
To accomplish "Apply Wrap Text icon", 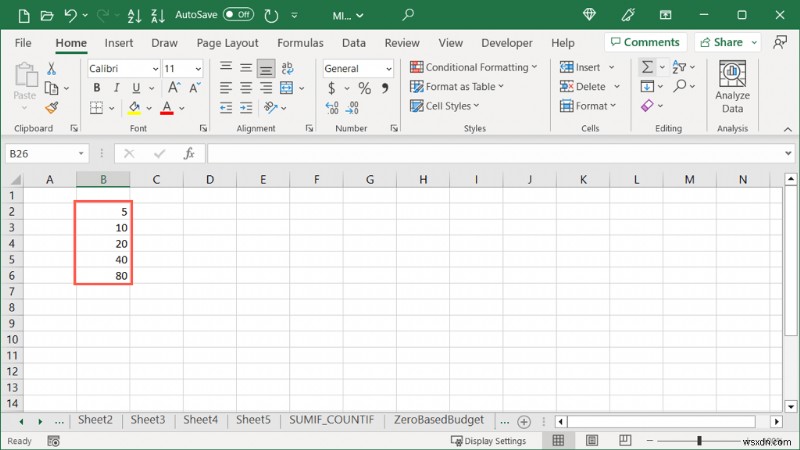I will [287, 68].
